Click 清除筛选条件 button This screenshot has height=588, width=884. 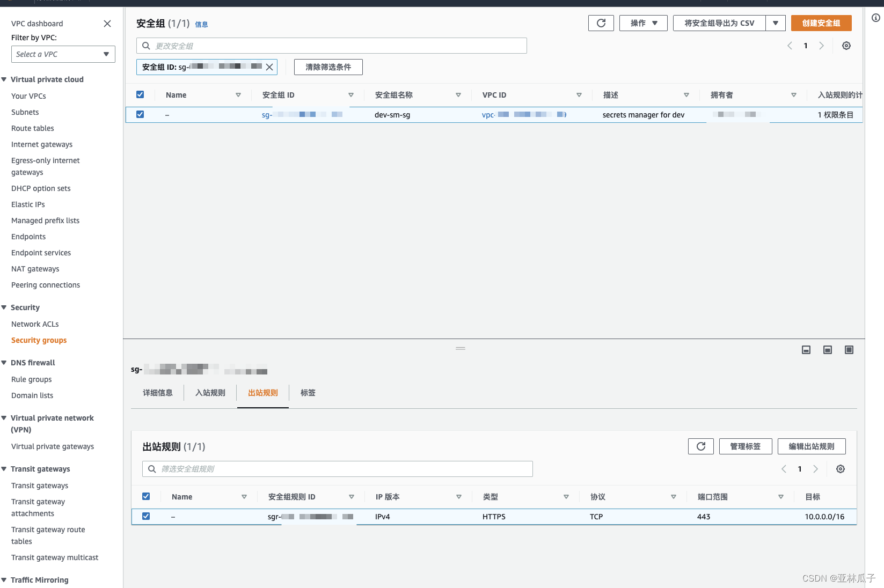[x=328, y=67]
